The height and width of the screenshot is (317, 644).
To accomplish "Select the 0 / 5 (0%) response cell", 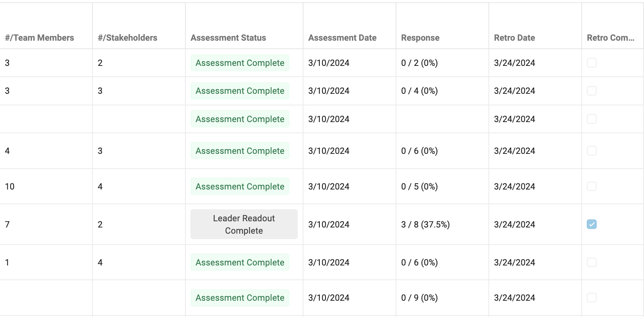I will point(420,186).
